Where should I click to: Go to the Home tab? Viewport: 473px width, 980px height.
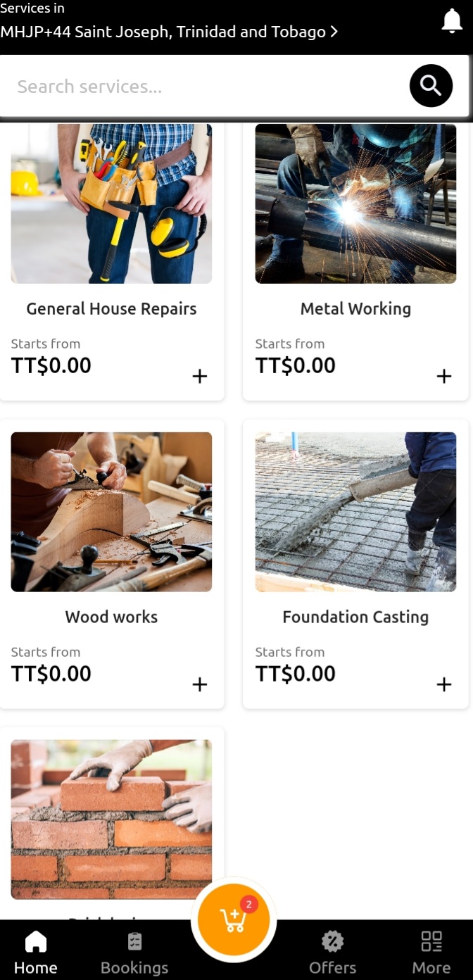36,954
